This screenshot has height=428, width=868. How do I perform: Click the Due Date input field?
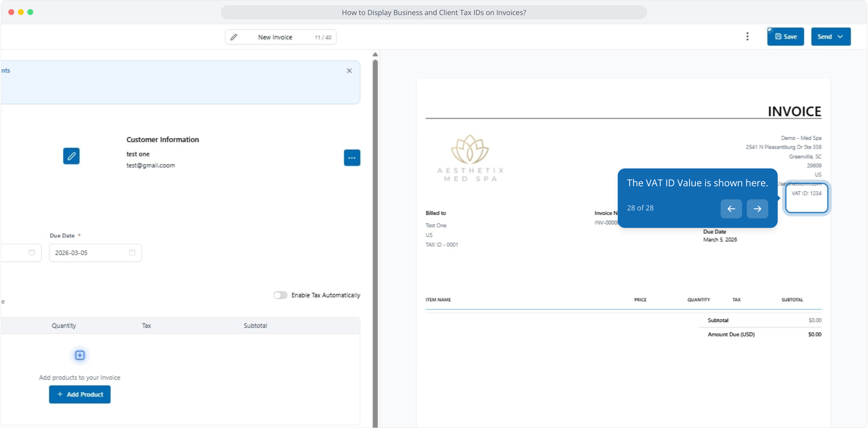89,253
